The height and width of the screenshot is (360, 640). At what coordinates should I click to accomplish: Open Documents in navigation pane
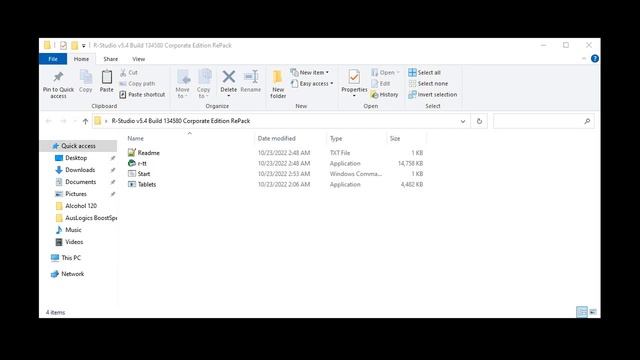tap(80, 182)
